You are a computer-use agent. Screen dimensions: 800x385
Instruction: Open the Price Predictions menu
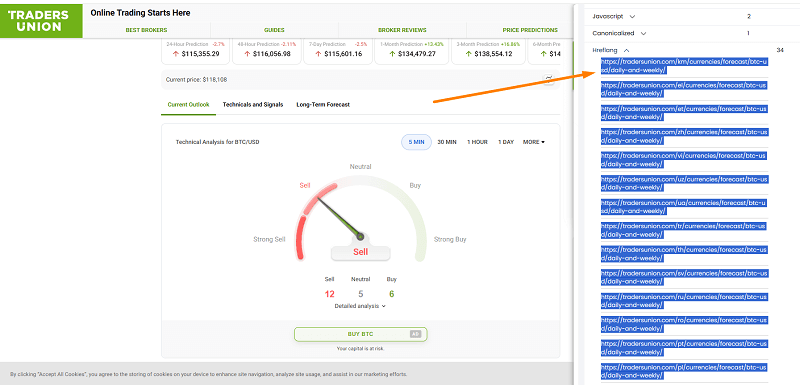coord(530,30)
